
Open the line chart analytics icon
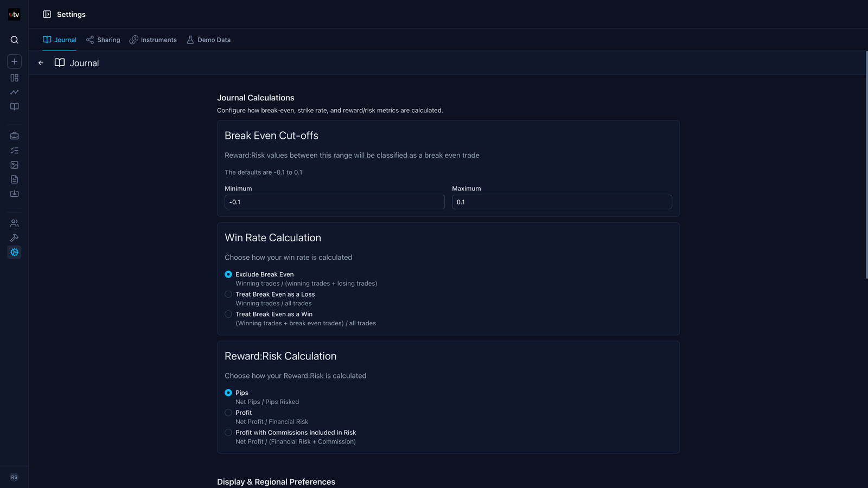15,92
